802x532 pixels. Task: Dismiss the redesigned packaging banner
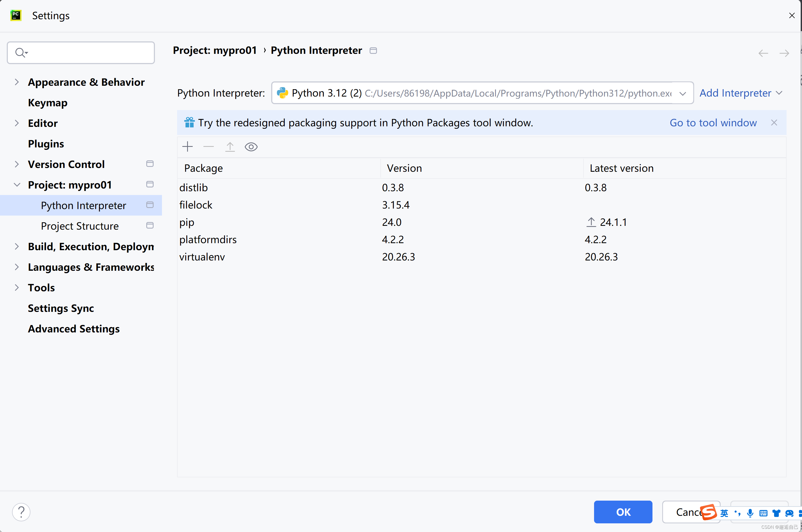coord(774,123)
